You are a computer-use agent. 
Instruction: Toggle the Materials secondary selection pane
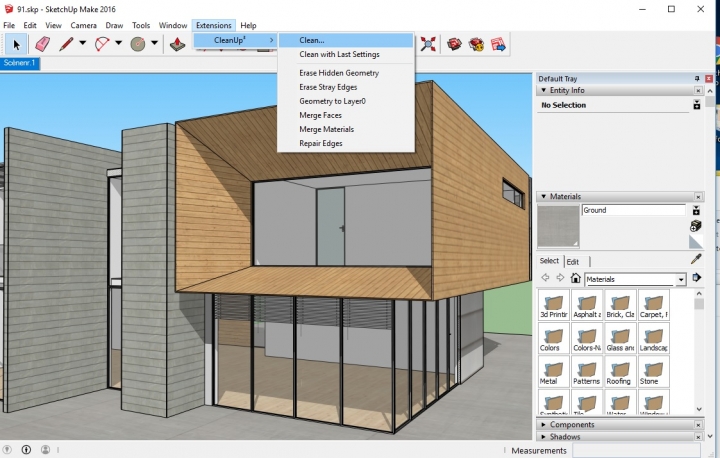pos(696,210)
